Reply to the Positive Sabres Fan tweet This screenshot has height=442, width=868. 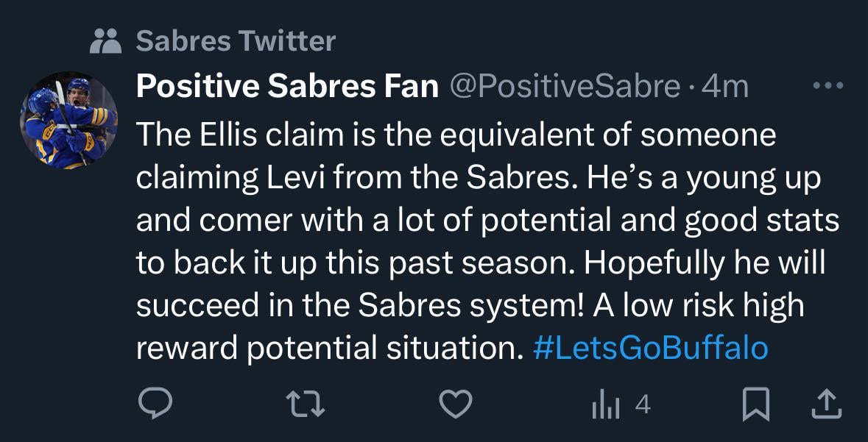pyautogui.click(x=155, y=404)
